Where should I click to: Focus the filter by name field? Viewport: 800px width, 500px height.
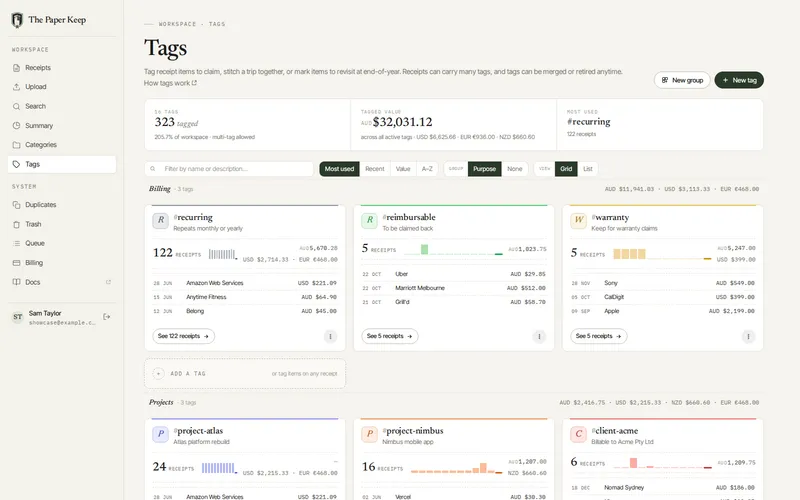(x=229, y=169)
